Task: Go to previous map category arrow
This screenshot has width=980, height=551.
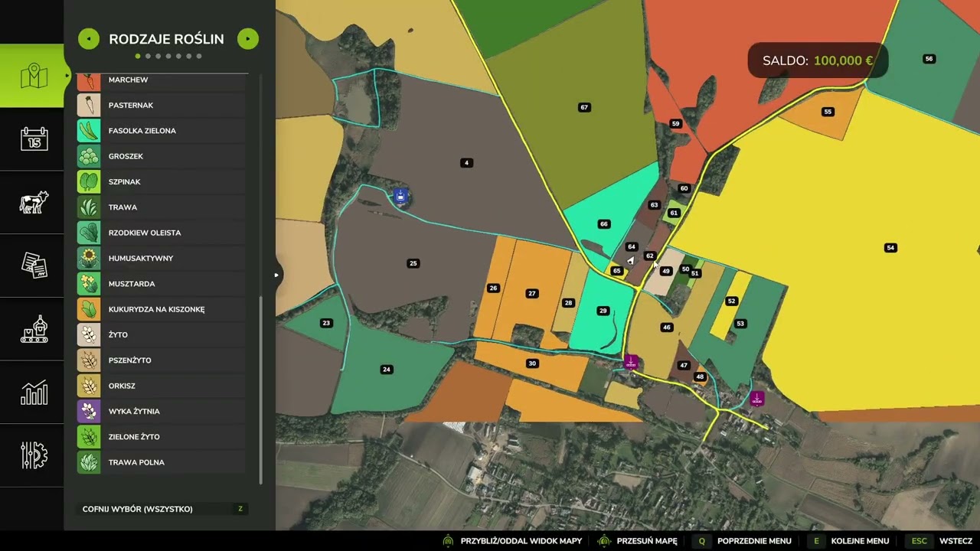Action: [x=89, y=39]
